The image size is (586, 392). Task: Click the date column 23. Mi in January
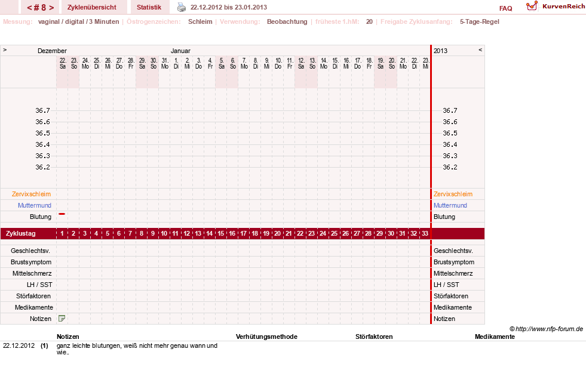pos(425,63)
